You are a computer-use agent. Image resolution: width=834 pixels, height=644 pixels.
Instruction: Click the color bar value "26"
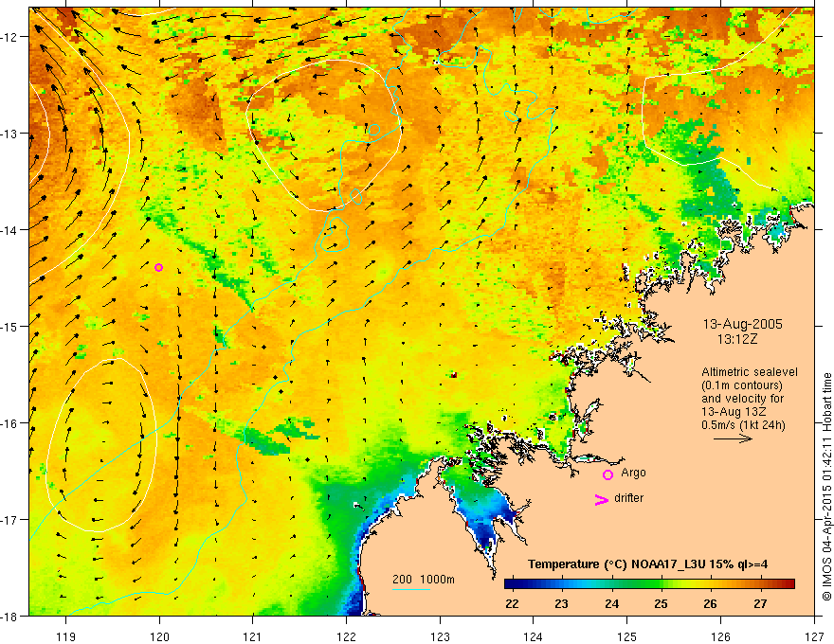tap(710, 604)
